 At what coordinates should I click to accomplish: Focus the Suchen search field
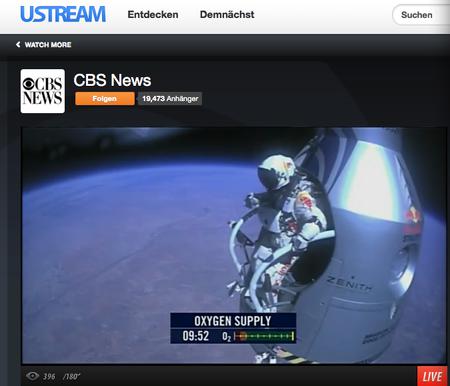point(421,15)
